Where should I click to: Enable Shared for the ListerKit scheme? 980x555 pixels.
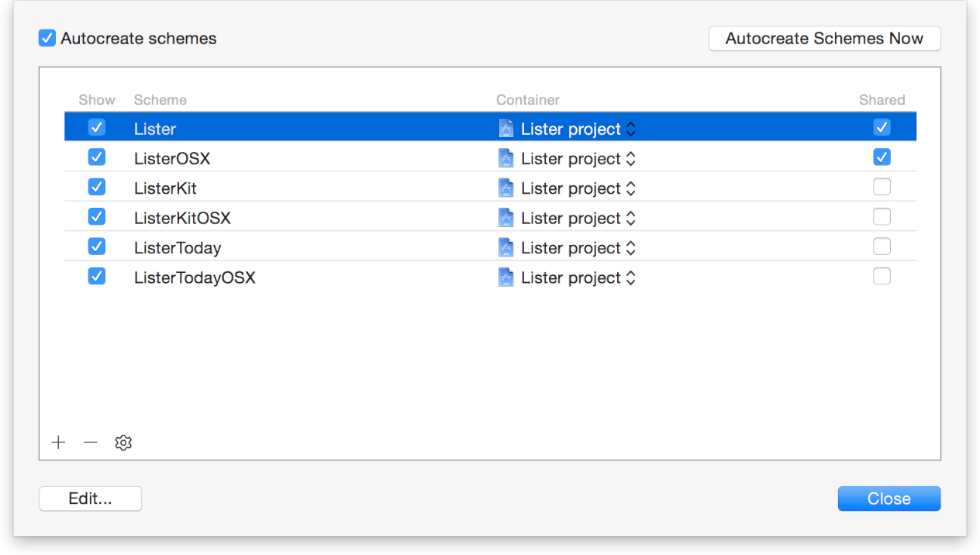click(882, 187)
